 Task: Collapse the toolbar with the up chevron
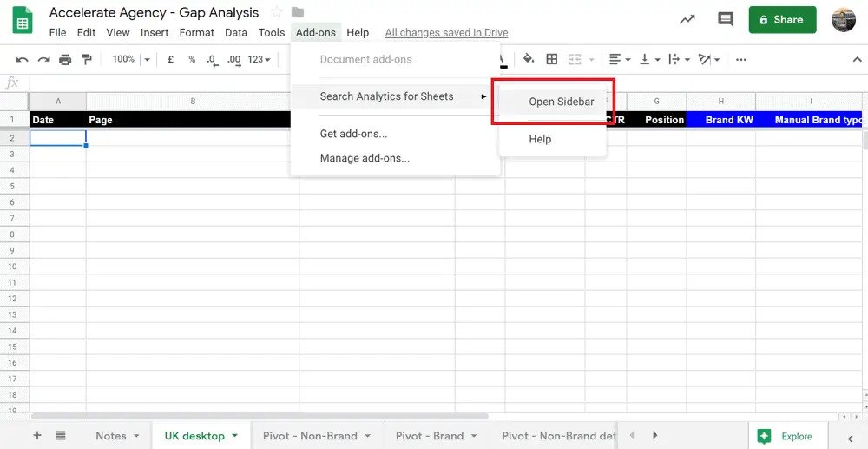click(857, 59)
